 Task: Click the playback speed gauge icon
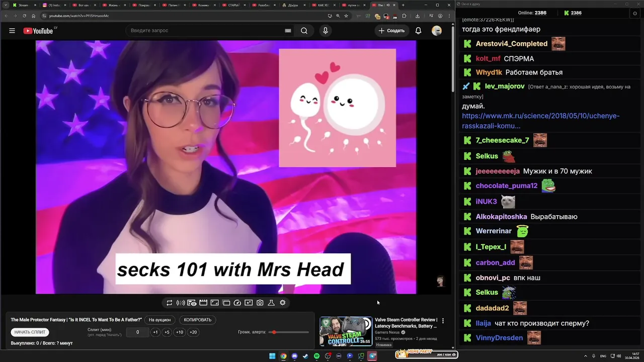[237, 303]
